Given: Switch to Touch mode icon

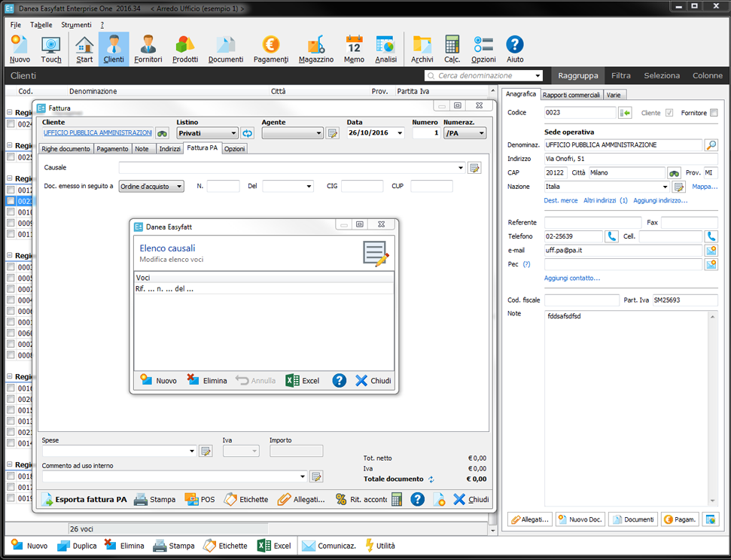Looking at the screenshot, I should 50,49.
